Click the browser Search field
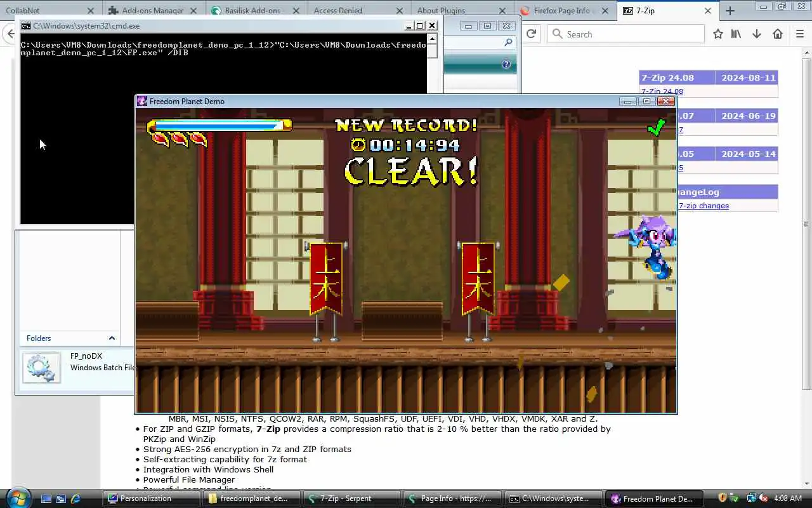Viewport: 812px width, 508px height. point(625,34)
